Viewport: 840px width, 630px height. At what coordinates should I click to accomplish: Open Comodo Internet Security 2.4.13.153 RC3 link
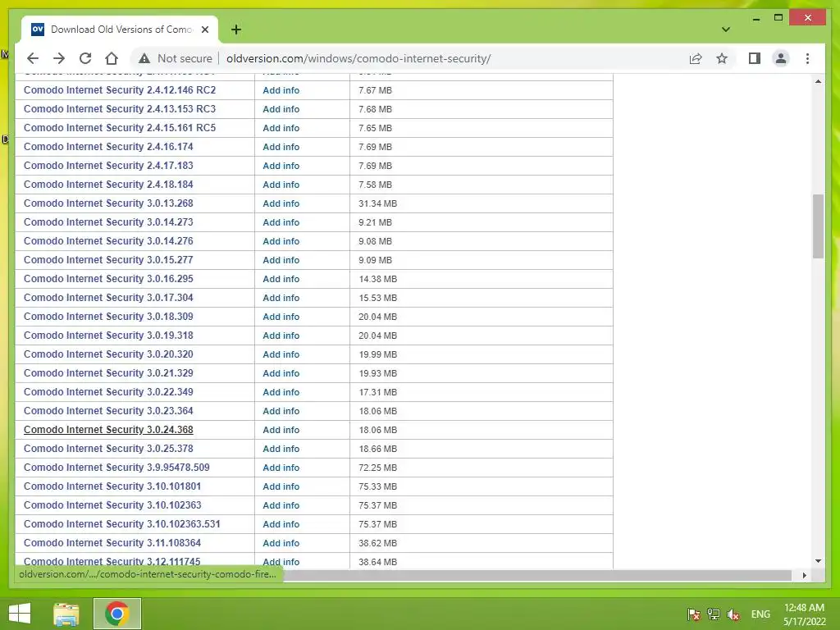pos(120,109)
